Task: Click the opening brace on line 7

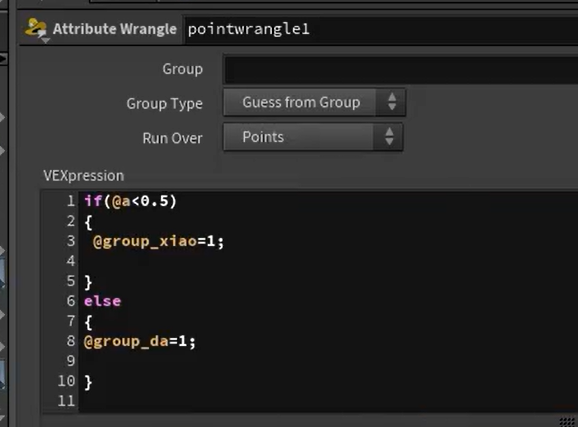Action: point(88,322)
